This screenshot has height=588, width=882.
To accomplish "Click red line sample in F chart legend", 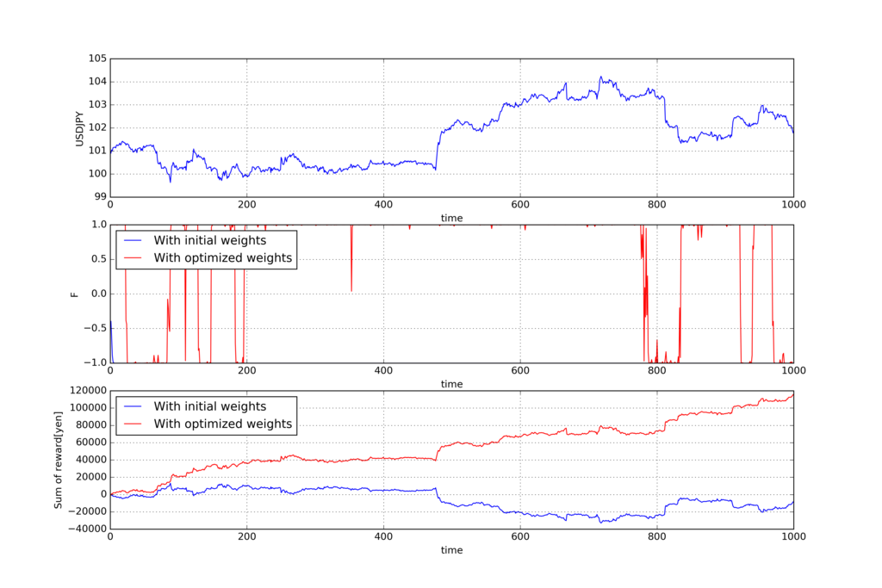I will click(x=132, y=258).
